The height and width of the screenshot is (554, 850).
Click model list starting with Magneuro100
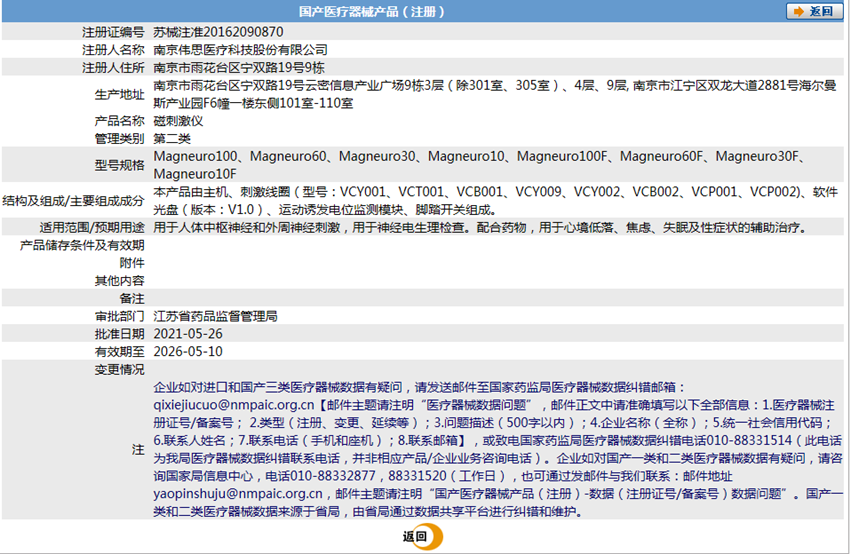[x=479, y=165]
